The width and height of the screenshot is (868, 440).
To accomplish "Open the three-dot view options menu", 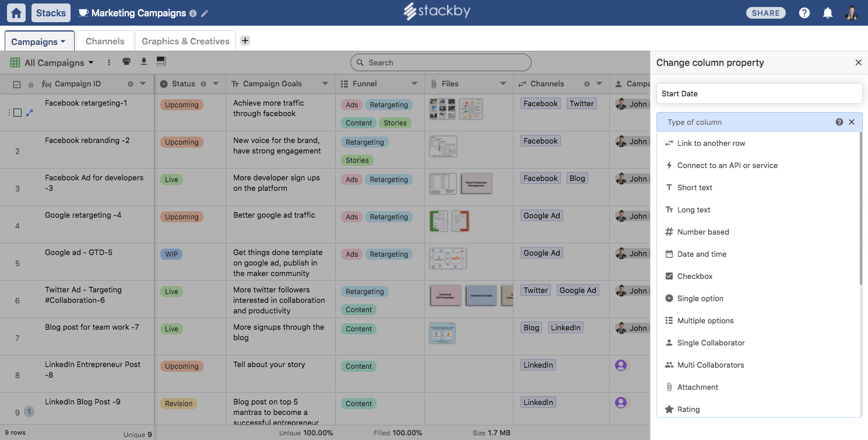I will point(109,62).
